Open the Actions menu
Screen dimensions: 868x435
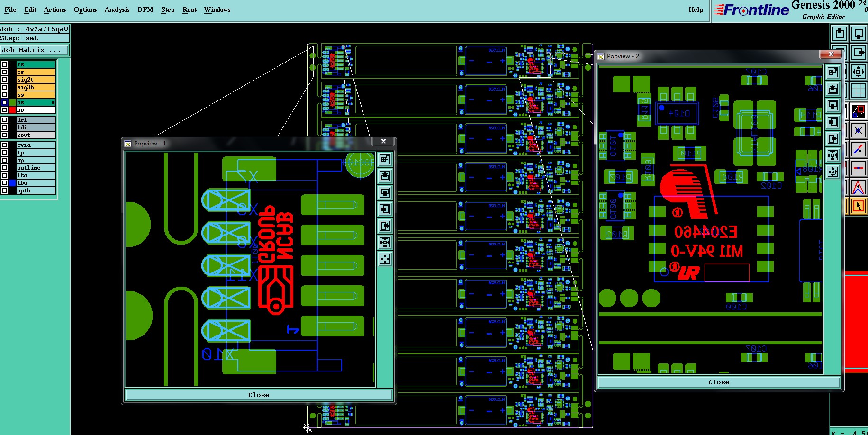(55, 9)
